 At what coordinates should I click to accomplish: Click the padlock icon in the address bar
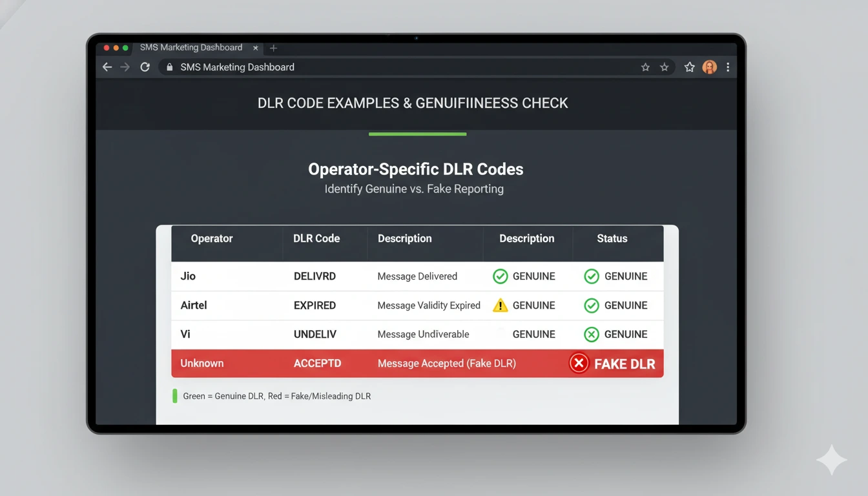pyautogui.click(x=169, y=67)
